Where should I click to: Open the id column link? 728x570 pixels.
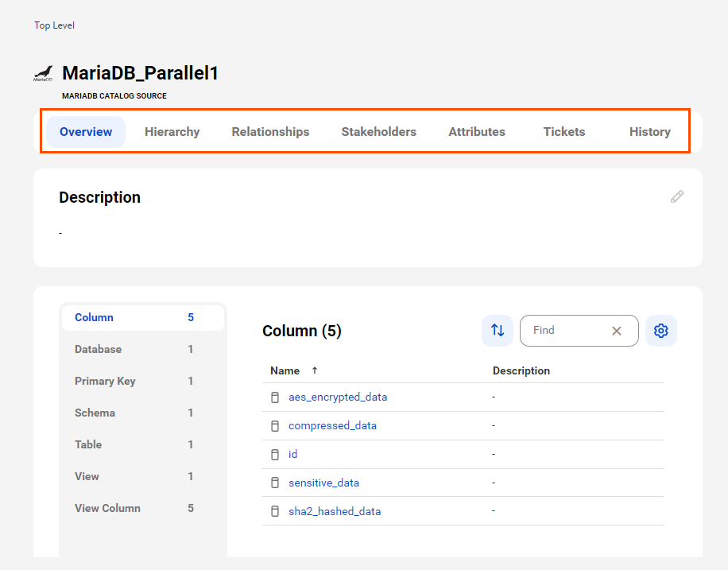[x=293, y=454]
